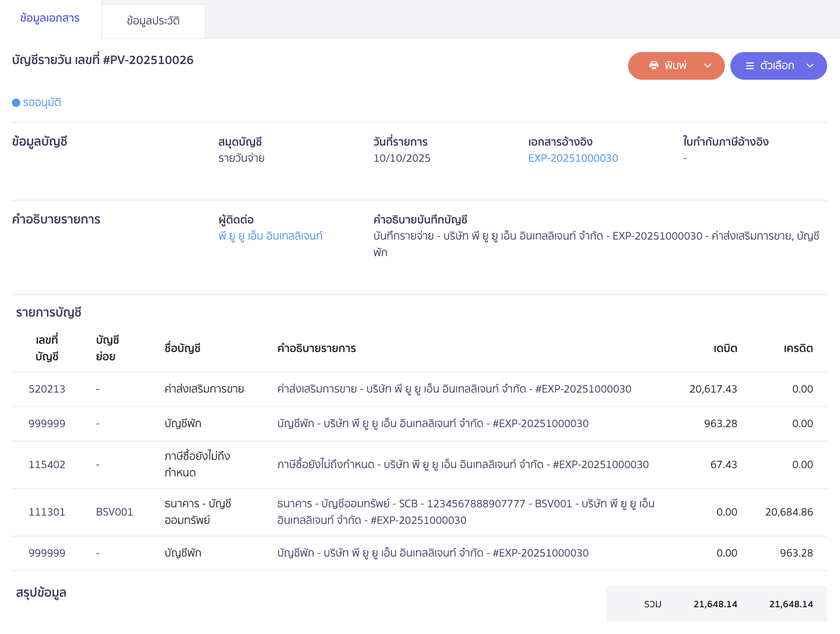The height and width of the screenshot is (634, 840).
Task: Click the debit amount 20,617.43 cell
Action: 713,389
